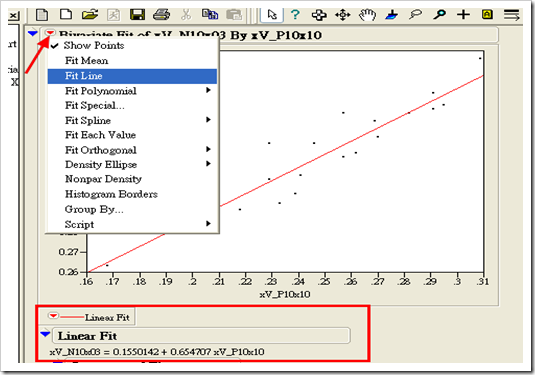The width and height of the screenshot is (535, 375).
Task: Choose Fit Each Value option
Action: point(132,135)
